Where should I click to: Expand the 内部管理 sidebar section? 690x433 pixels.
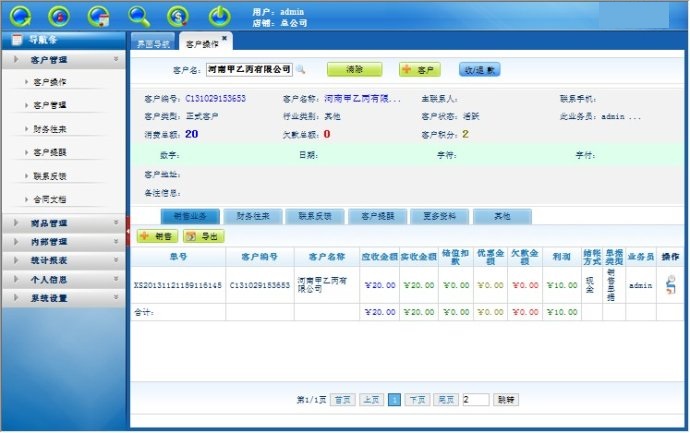tap(63, 242)
